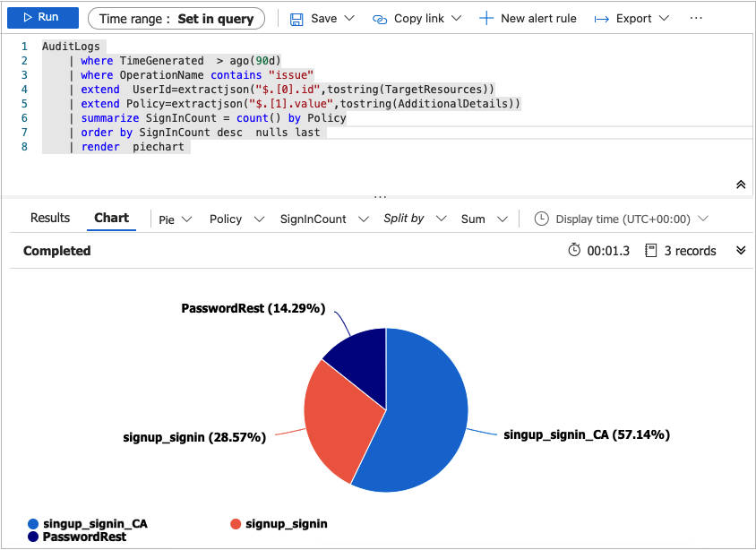The height and width of the screenshot is (550, 756).
Task: Open the SignInCount dropdown
Action: [x=324, y=219]
